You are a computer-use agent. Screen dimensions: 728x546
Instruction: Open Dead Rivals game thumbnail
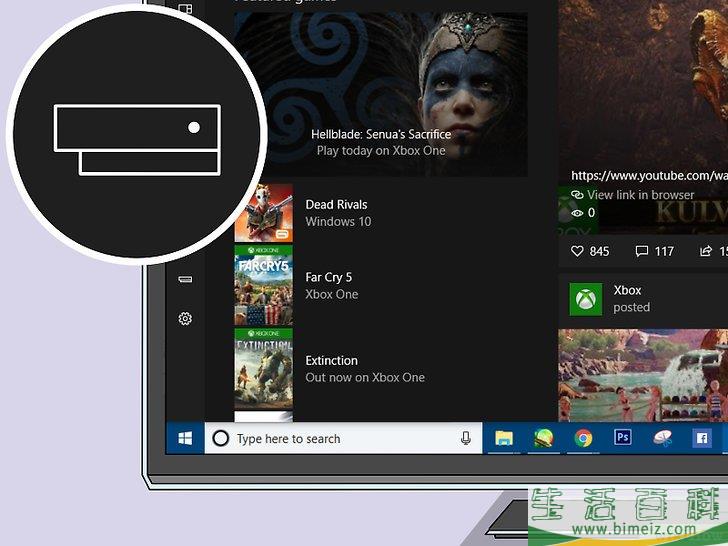click(264, 213)
